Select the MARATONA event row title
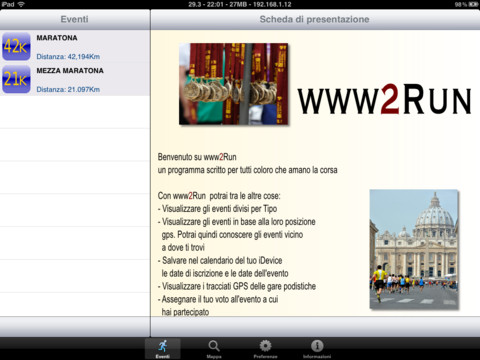Viewport: 480px width, 360px height. [x=57, y=38]
